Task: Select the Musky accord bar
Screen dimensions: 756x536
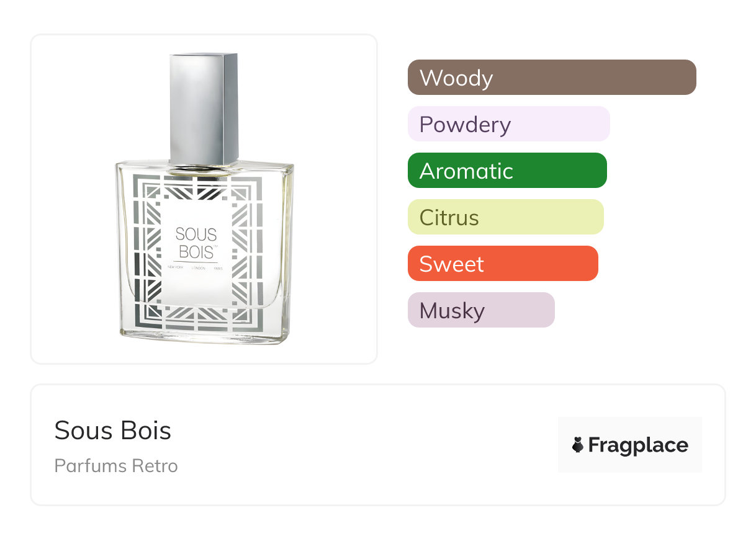Action: click(480, 310)
